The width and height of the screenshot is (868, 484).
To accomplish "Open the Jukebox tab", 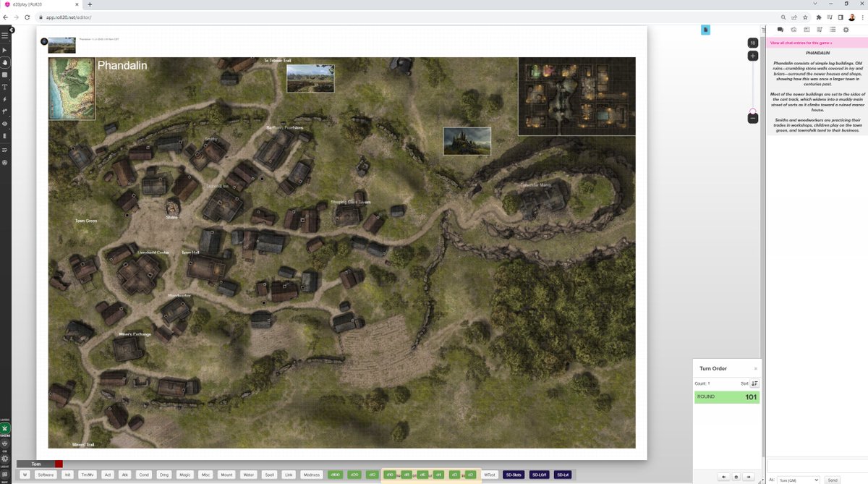I will point(820,30).
